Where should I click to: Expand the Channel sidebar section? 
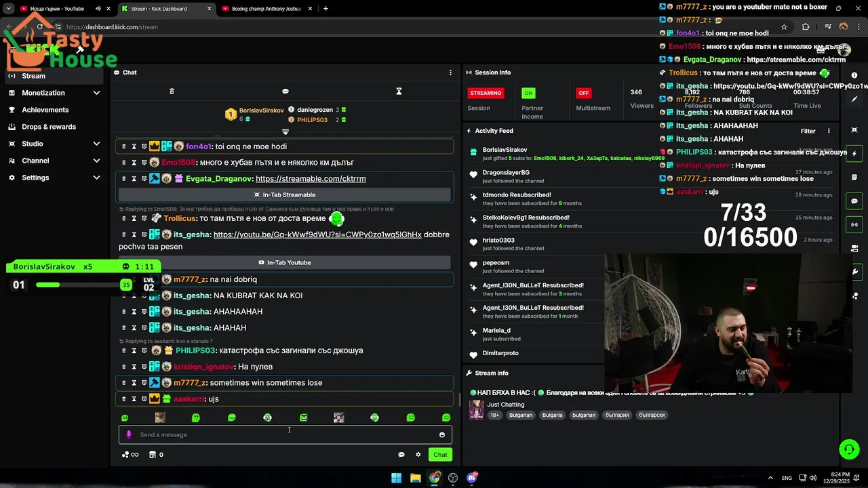point(96,161)
